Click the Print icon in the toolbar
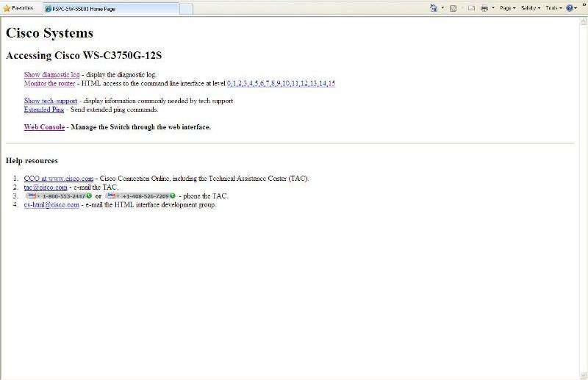The width and height of the screenshot is (588, 380). coord(484,8)
